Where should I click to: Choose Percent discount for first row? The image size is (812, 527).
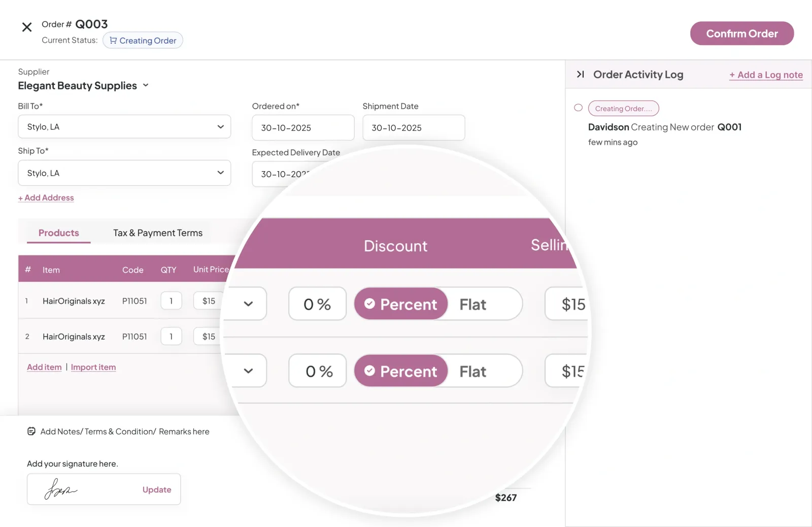click(x=401, y=304)
